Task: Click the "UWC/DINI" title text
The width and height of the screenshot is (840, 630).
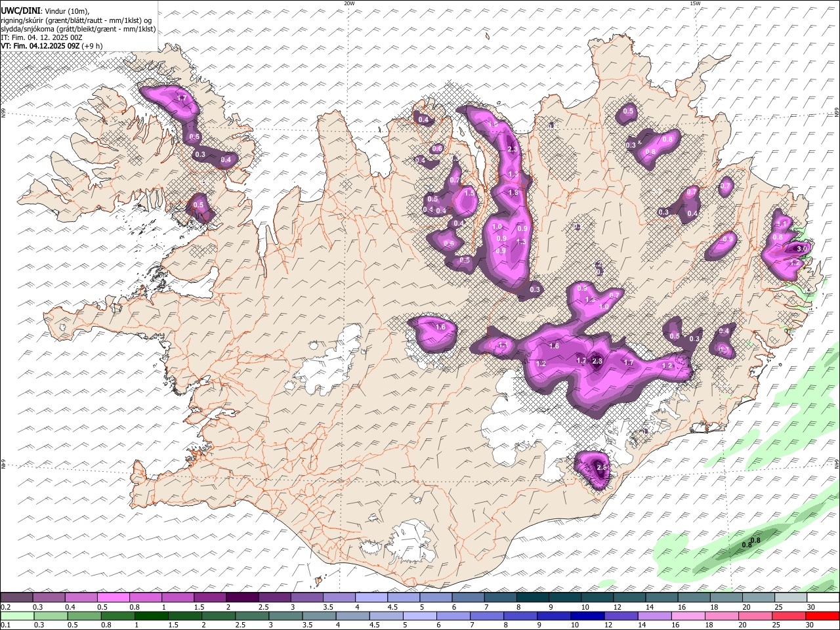Action: point(20,11)
